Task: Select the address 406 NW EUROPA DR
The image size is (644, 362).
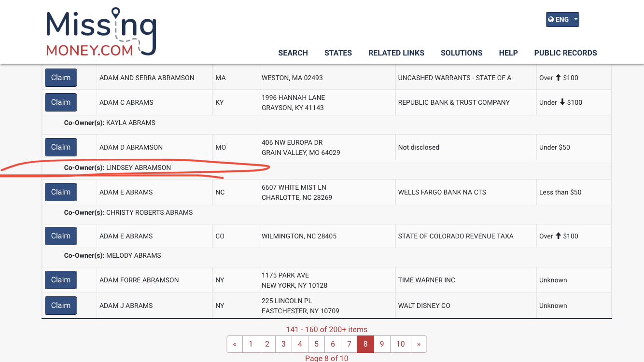Action: tap(292, 142)
